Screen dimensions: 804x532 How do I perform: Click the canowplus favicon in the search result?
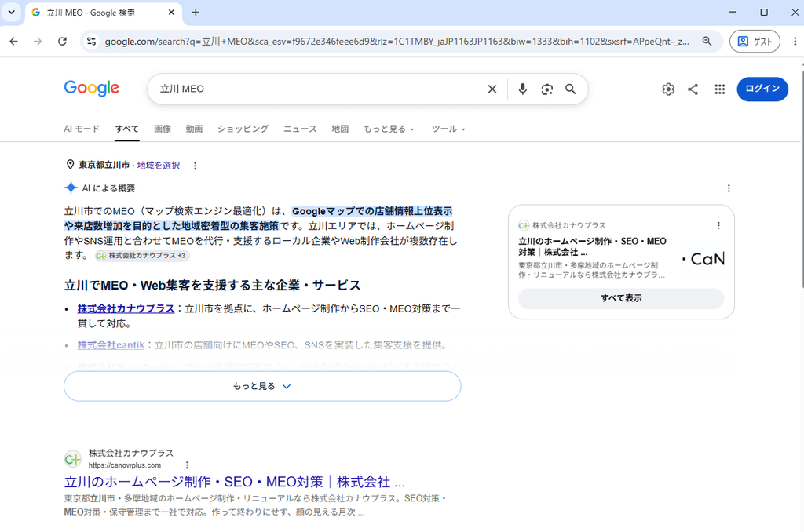pos(73,459)
